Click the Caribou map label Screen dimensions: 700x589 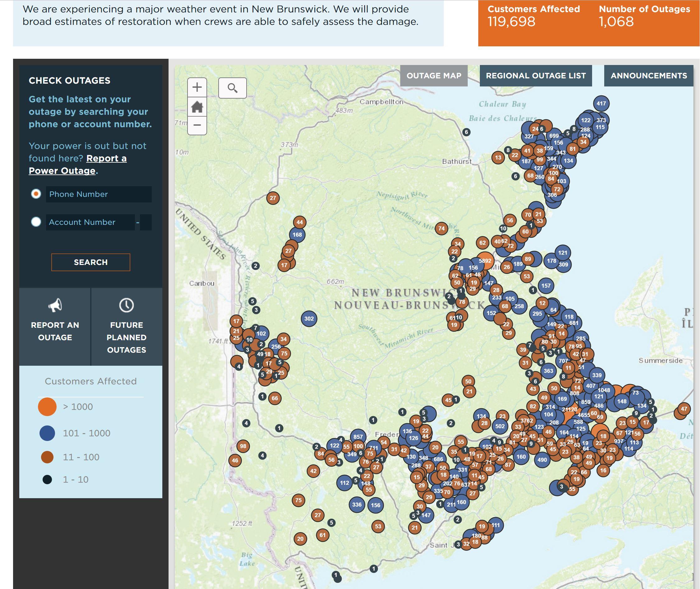pyautogui.click(x=202, y=283)
